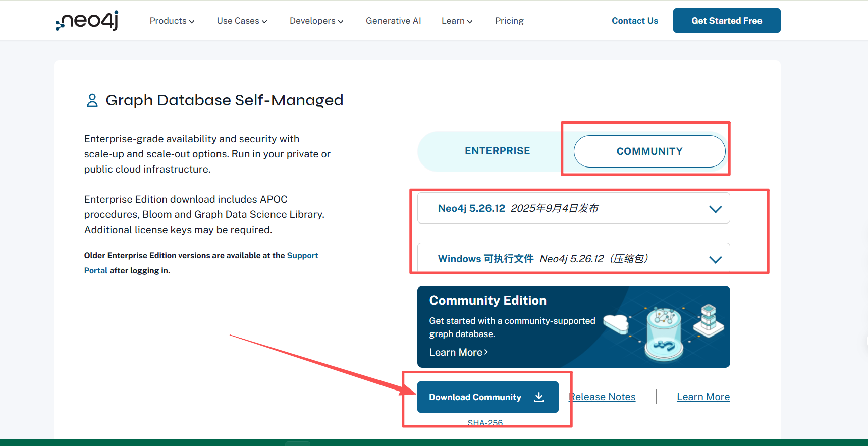Click the Products chevron arrow
The width and height of the screenshot is (868, 446).
(192, 21)
